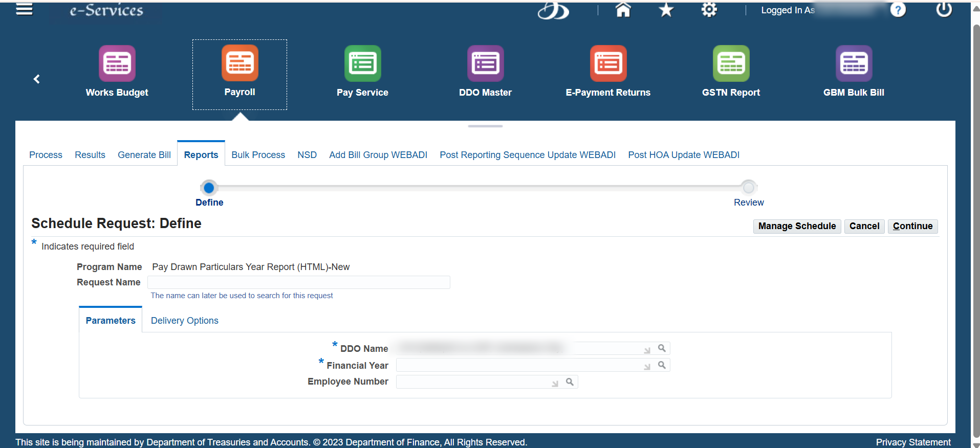980x448 pixels.
Task: Switch to the Delivery Options tab
Action: (184, 321)
